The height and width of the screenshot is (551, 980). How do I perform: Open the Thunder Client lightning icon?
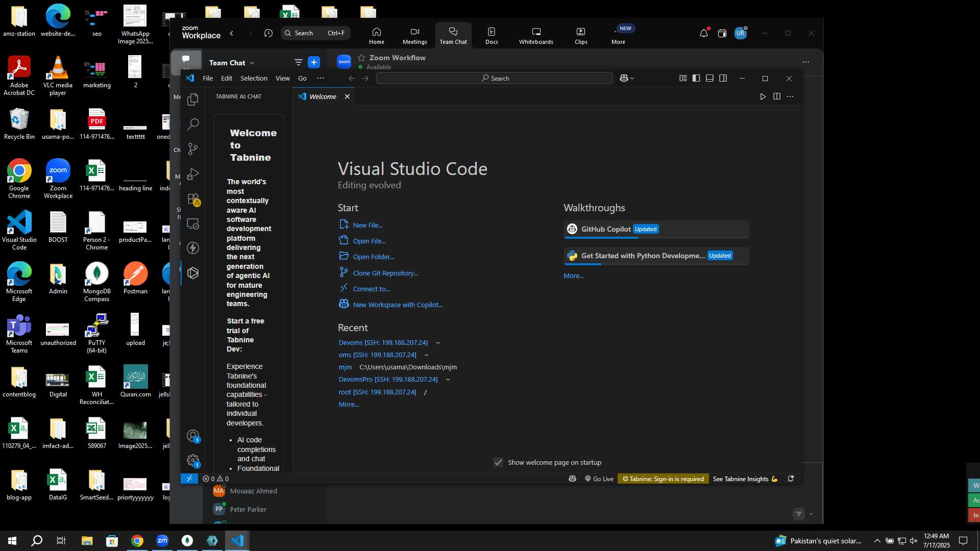[x=193, y=248]
